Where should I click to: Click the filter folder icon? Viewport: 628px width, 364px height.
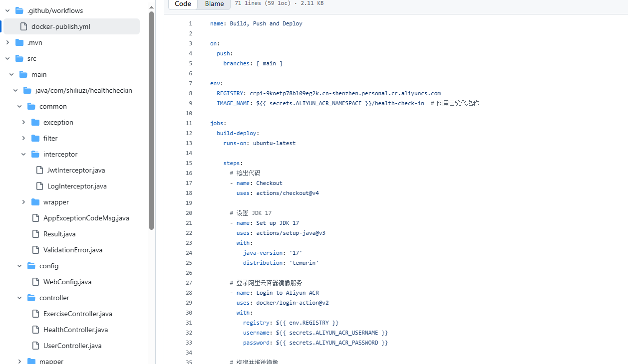tap(35, 138)
